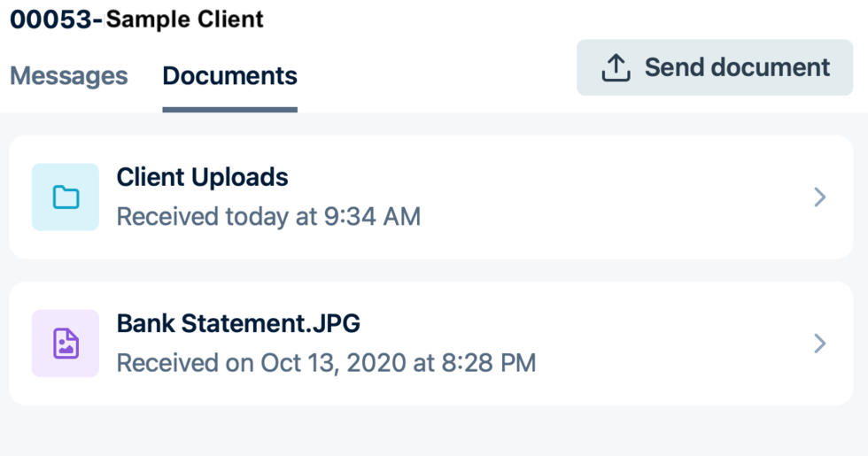The width and height of the screenshot is (868, 456).
Task: Click the Send document button
Action: (x=715, y=67)
